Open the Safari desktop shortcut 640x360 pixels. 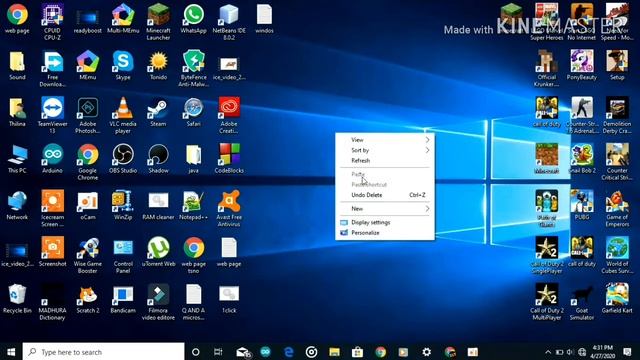click(193, 112)
